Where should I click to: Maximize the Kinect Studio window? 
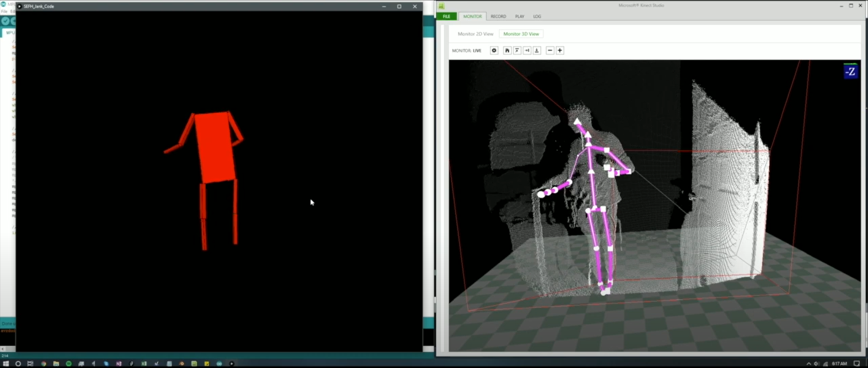click(851, 6)
